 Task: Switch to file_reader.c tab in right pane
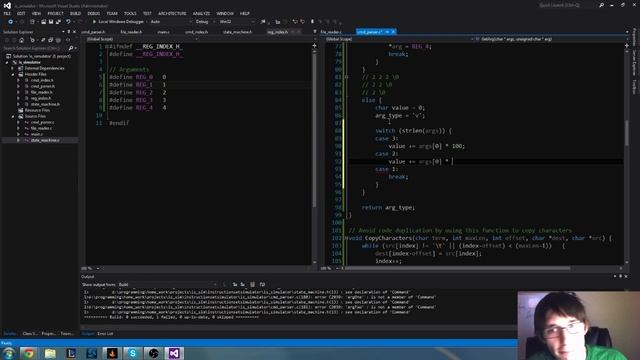(x=331, y=32)
